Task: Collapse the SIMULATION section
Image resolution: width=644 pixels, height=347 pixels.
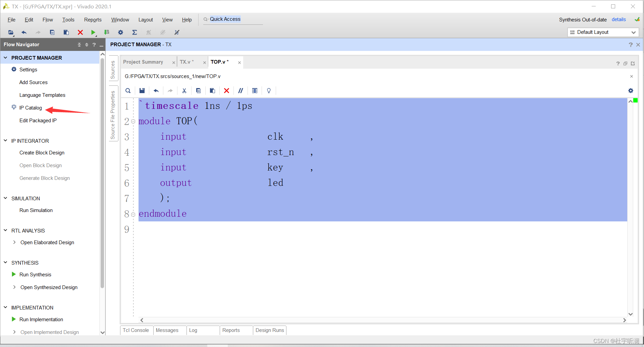Action: [5, 198]
